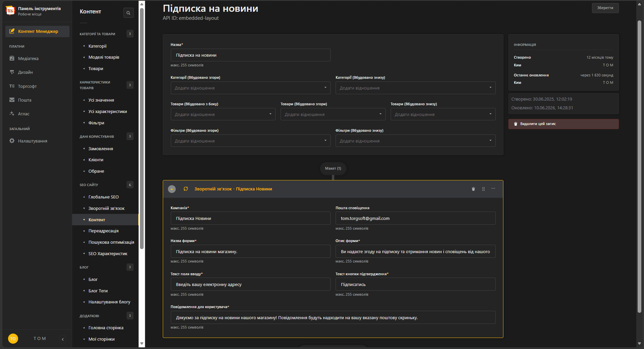Click the Атлас icon in sidebar
The height and width of the screenshot is (349, 644).
click(12, 114)
